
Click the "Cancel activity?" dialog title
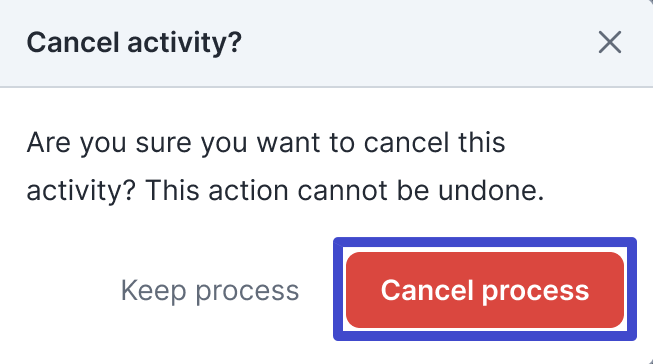(x=134, y=43)
